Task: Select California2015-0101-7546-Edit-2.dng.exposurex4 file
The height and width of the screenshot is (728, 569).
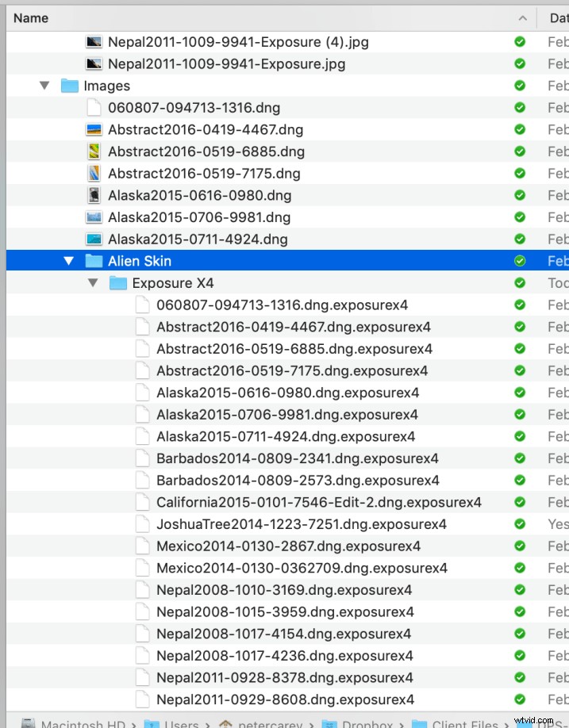Action: (x=318, y=502)
